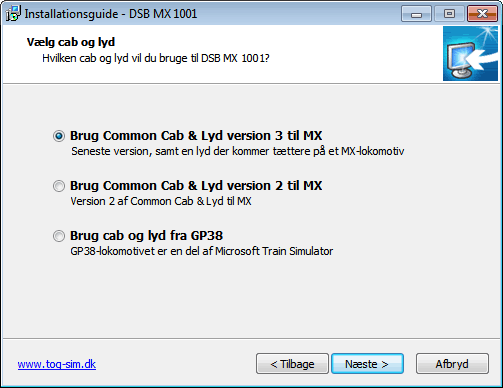The width and height of the screenshot is (503, 388).
Task: Click the monitor wizard graphic in the header
Action: point(470,54)
